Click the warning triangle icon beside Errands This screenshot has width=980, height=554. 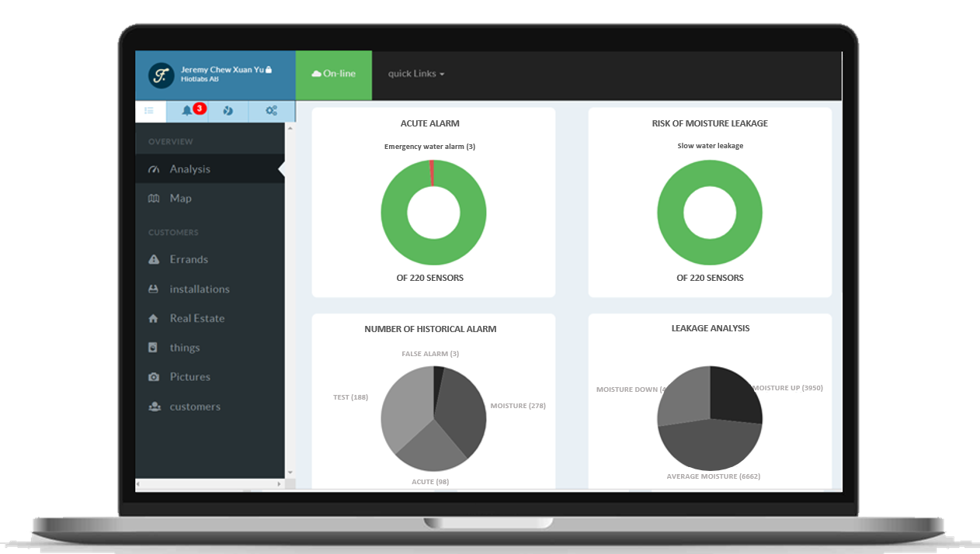pos(154,260)
